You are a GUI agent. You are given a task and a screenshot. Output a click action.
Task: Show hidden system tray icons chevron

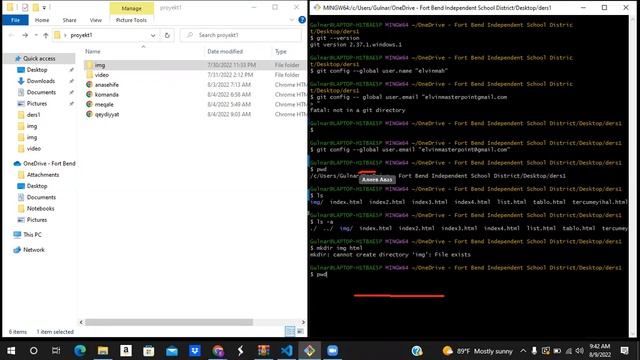(523, 351)
